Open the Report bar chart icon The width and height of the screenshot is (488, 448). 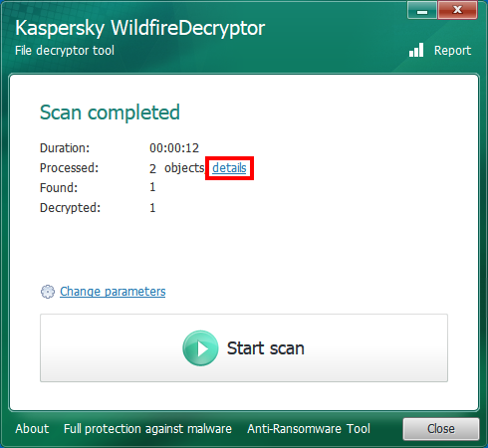(416, 50)
